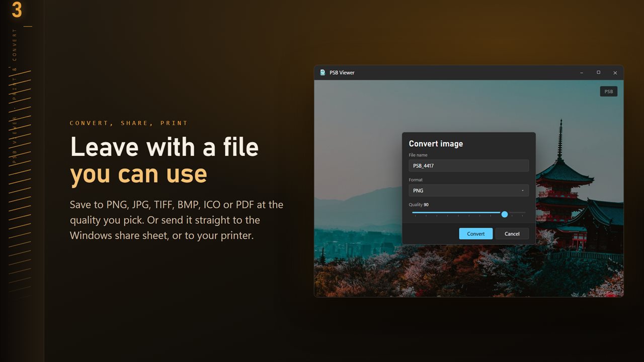Viewport: 644px width, 362px height.
Task: Click the PSB format badge on the image
Action: (x=609, y=92)
